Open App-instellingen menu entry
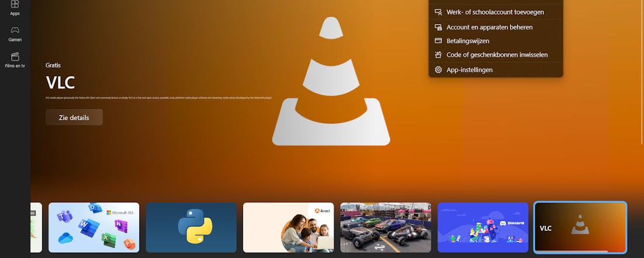 point(496,70)
